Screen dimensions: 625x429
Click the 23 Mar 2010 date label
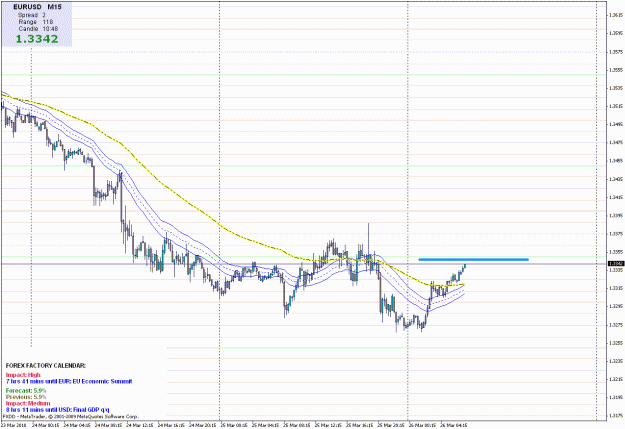[14, 425]
